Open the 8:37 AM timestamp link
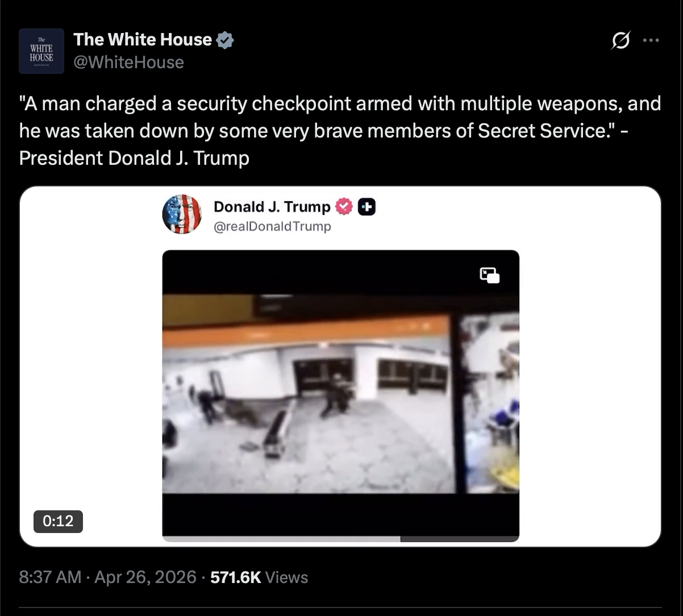 (x=51, y=577)
